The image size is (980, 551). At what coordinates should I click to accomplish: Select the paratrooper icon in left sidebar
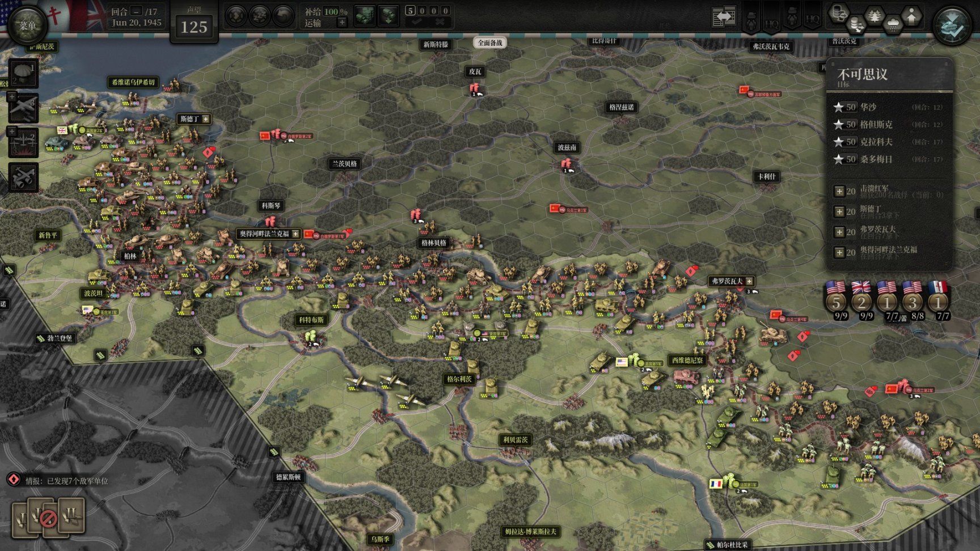coord(23,73)
